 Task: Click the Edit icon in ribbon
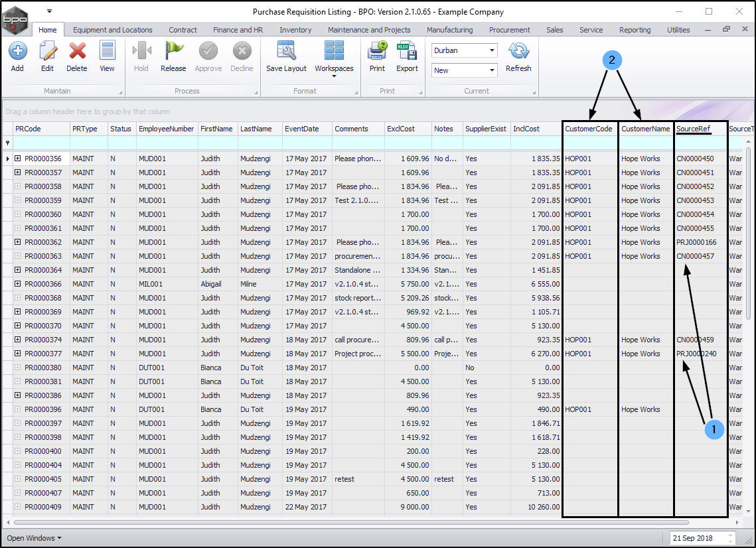(x=47, y=52)
